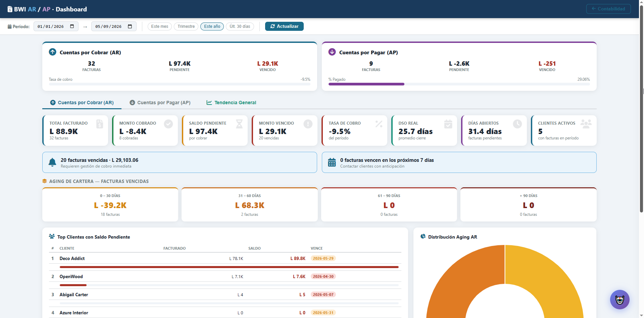Click the bell icon in overdue invoices alert

click(x=52, y=163)
